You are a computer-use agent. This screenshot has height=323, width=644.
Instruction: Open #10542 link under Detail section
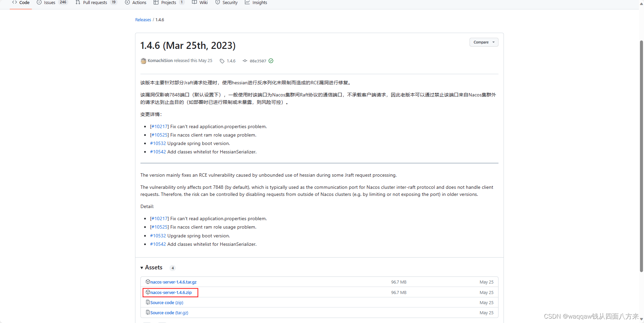tap(158, 244)
